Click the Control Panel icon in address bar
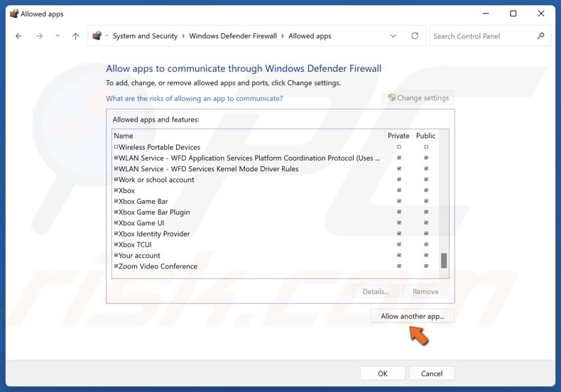561x392 pixels. click(x=97, y=36)
